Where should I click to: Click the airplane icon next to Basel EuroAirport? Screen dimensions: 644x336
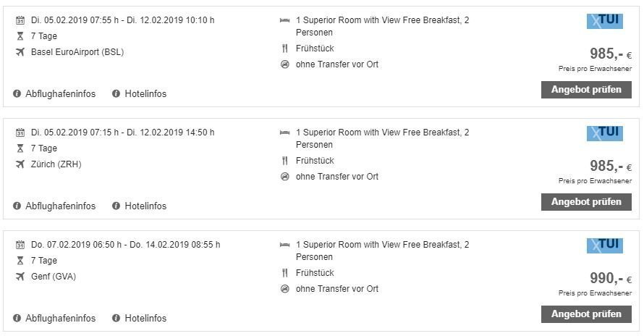20,52
